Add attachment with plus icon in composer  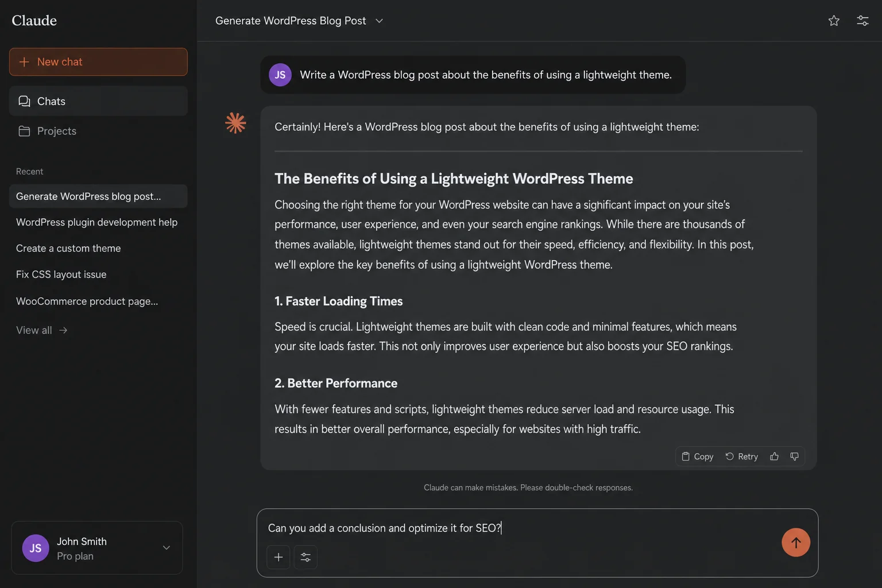[278, 557]
